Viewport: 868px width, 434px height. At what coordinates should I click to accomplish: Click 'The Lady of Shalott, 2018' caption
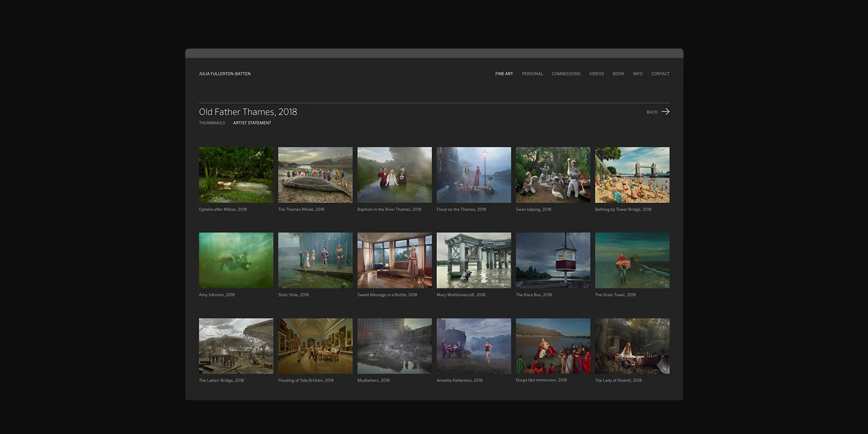(x=619, y=381)
